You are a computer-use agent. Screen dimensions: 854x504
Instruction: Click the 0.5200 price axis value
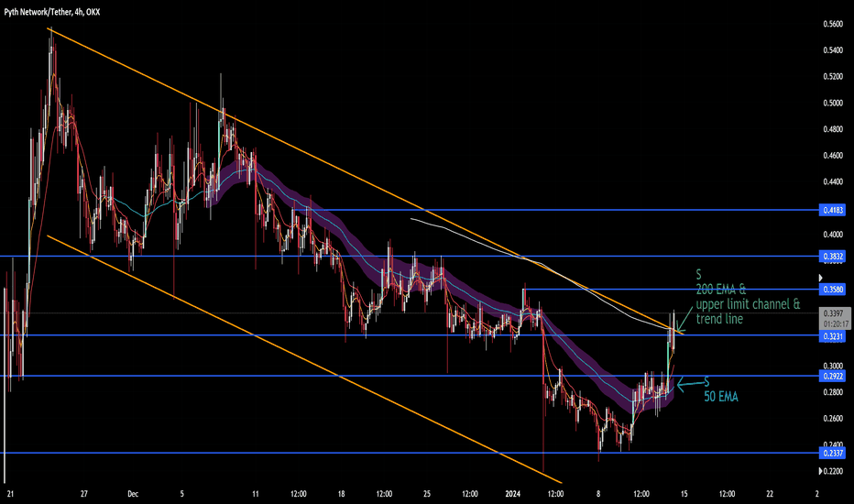tap(833, 76)
